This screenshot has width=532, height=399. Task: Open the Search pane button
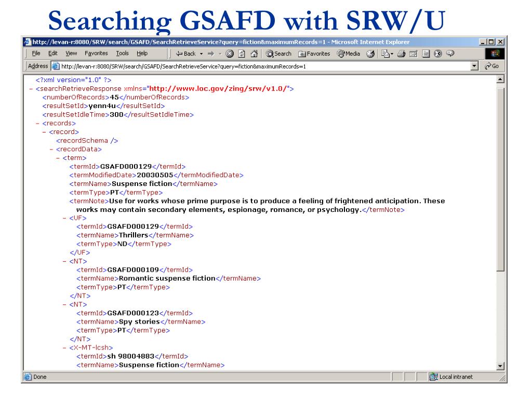pos(278,54)
